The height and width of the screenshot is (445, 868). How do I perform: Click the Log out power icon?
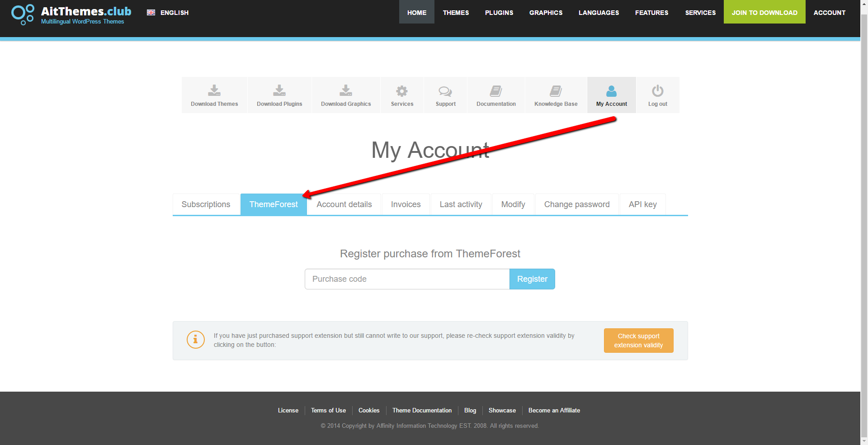pyautogui.click(x=658, y=91)
